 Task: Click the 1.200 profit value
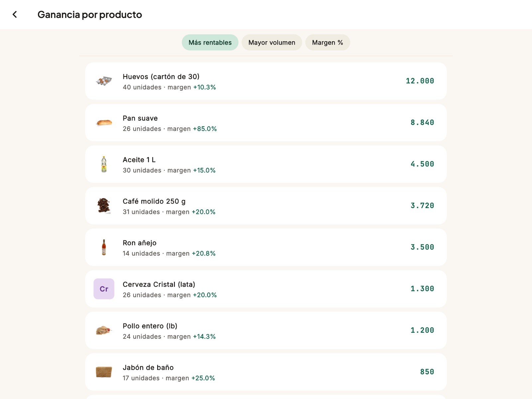(422, 330)
